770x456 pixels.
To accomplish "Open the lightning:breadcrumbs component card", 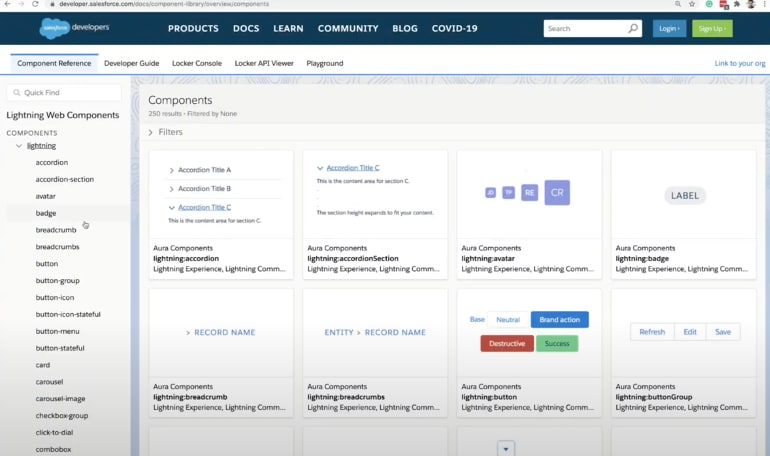I will (x=375, y=353).
